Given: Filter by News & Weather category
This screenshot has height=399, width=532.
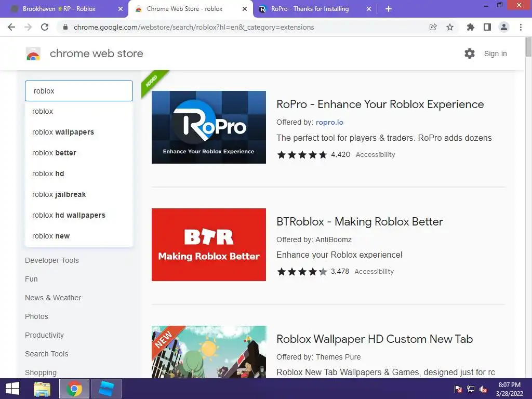Looking at the screenshot, I should 53,298.
